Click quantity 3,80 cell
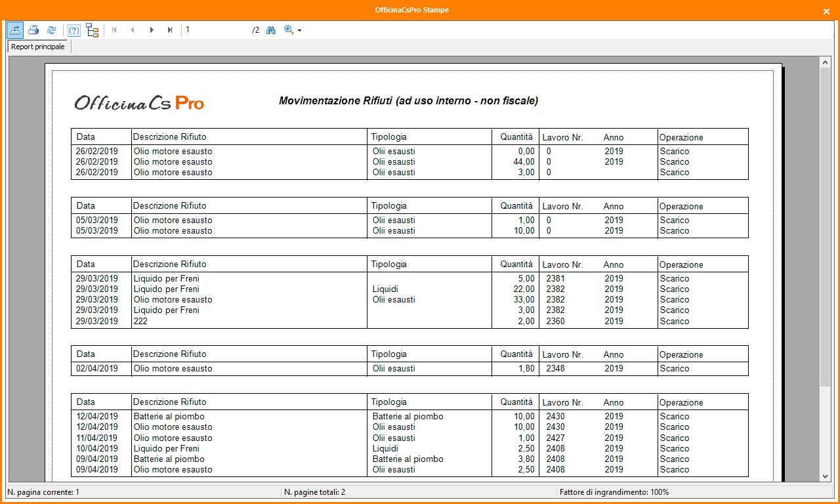This screenshot has width=840, height=504. (x=526, y=459)
